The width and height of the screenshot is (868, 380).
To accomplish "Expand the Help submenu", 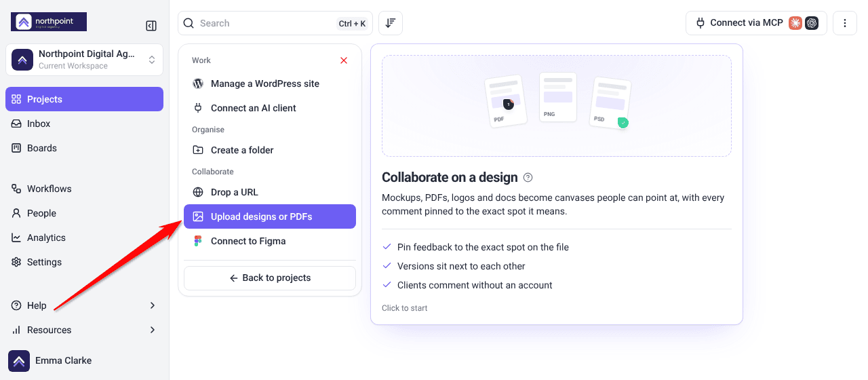I will point(84,305).
